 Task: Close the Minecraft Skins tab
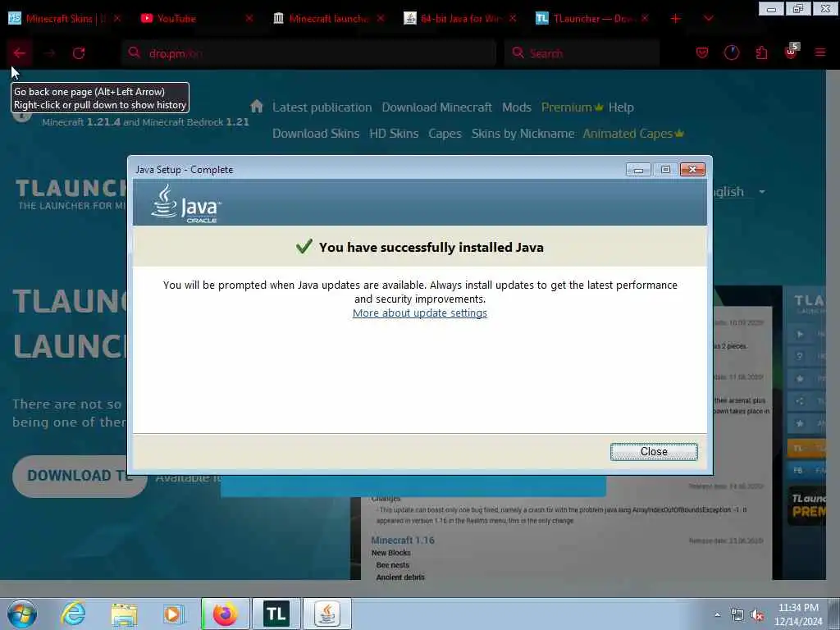point(117,18)
